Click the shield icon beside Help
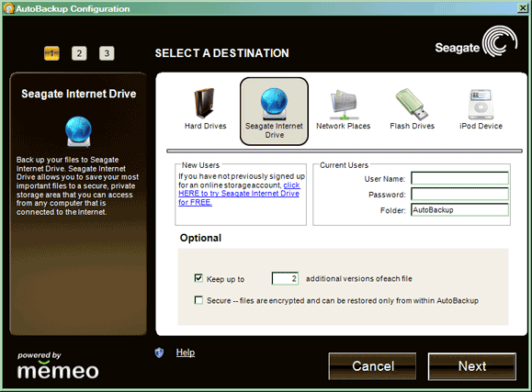The image size is (532, 392). tap(159, 353)
